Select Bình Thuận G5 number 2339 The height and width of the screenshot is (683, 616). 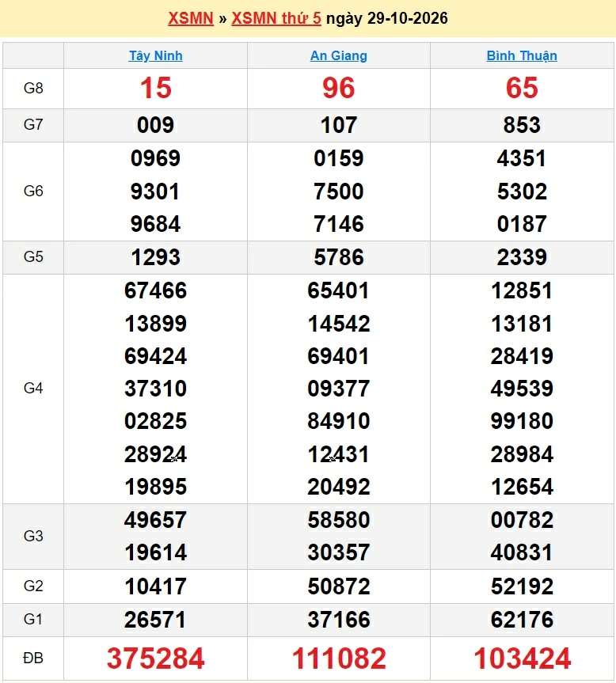point(522,257)
